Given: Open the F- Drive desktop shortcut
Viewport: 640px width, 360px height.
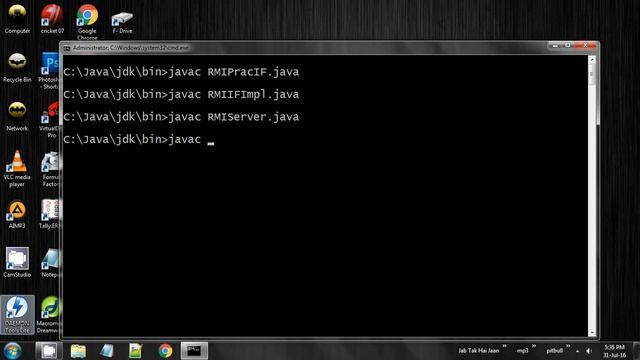Looking at the screenshot, I should (122, 22).
